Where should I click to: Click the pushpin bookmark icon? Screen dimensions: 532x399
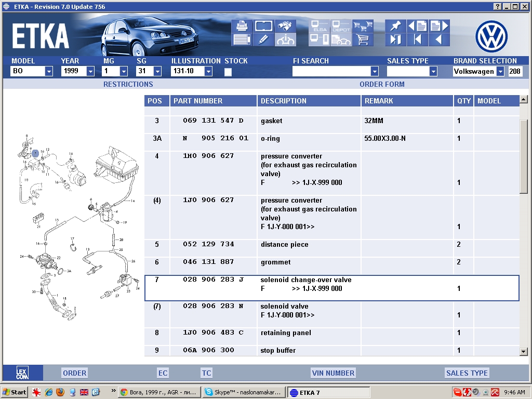(x=395, y=26)
